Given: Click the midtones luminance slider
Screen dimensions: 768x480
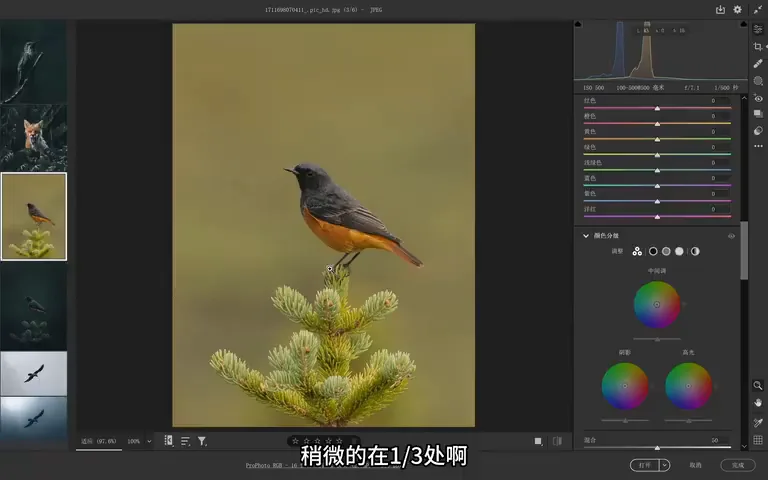Looking at the screenshot, I should click(x=657, y=339).
